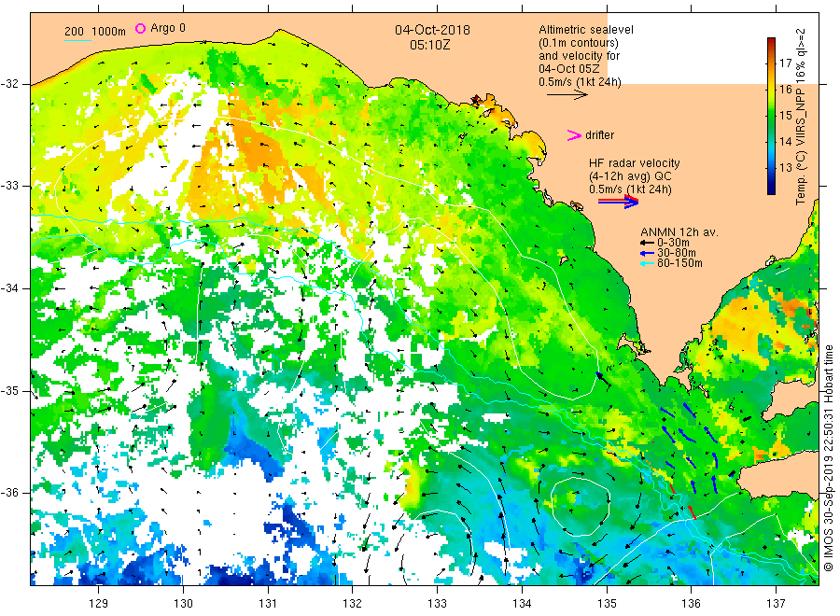Click the black 0-30m legend arrow
The height and width of the screenshot is (616, 840).
pos(647,243)
